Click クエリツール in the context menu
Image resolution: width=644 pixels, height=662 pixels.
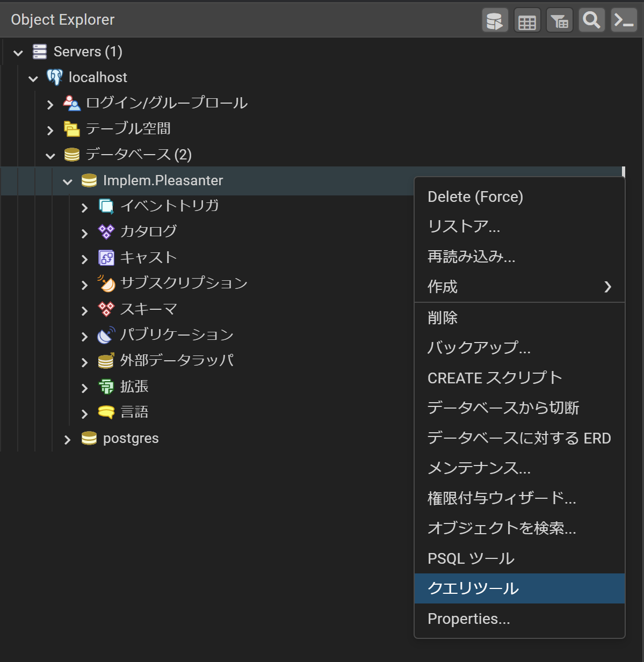tap(519, 588)
